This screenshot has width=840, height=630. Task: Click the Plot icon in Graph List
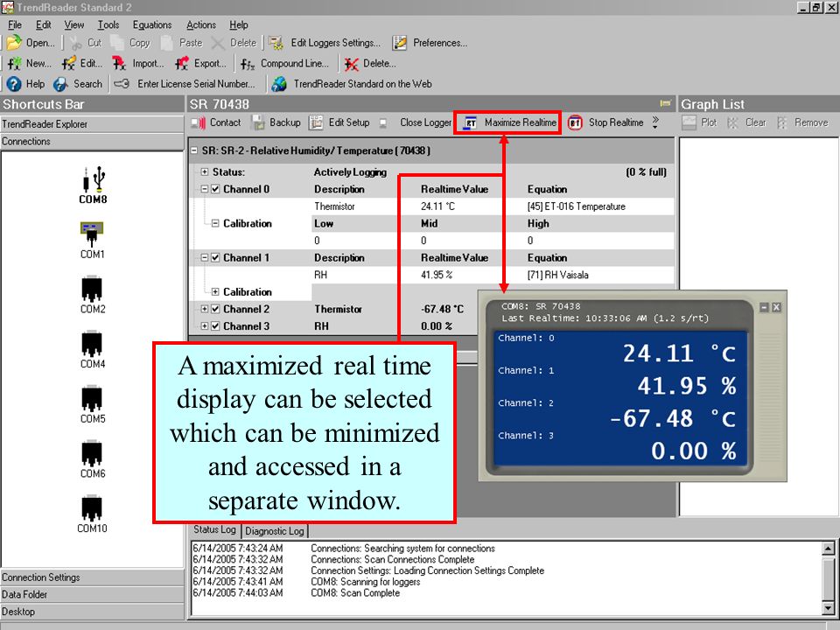[x=689, y=122]
